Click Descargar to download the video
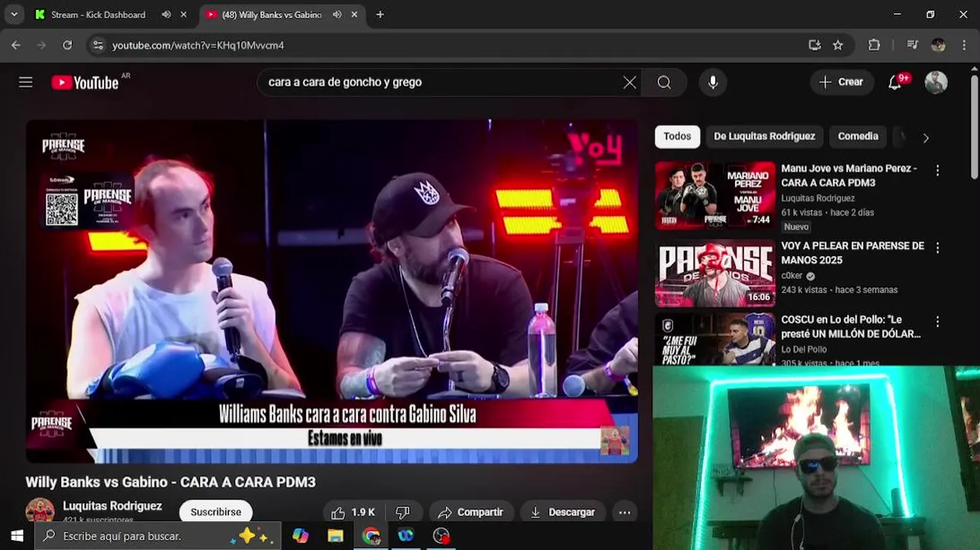This screenshot has width=980, height=550. tap(563, 513)
